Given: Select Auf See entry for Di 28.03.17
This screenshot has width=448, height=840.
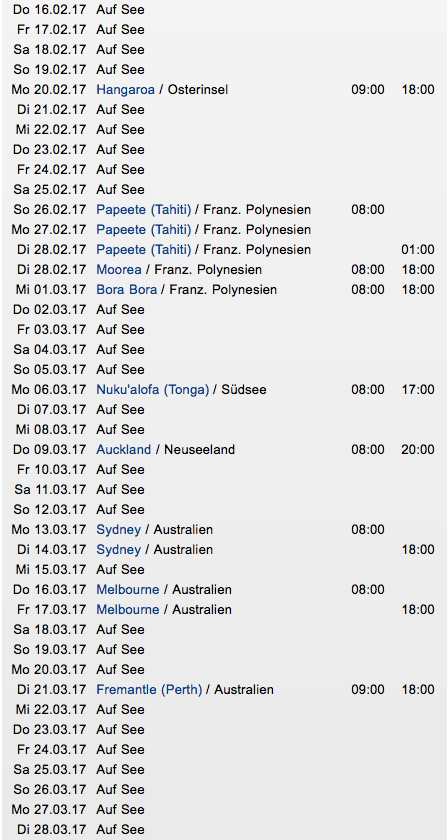Looking at the screenshot, I should point(120,830).
